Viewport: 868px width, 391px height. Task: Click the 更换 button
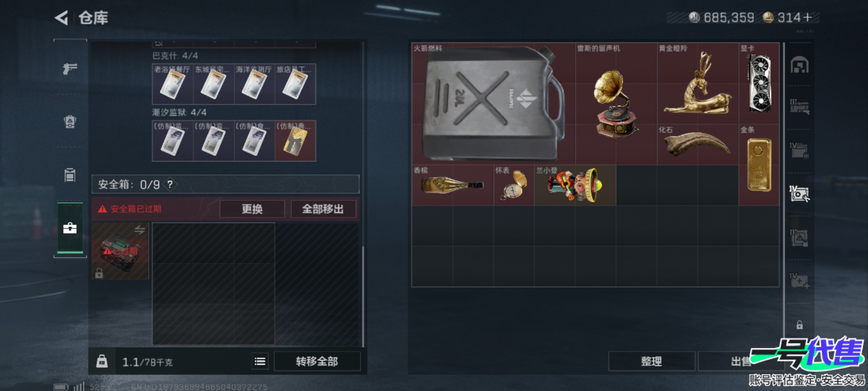[x=252, y=209]
